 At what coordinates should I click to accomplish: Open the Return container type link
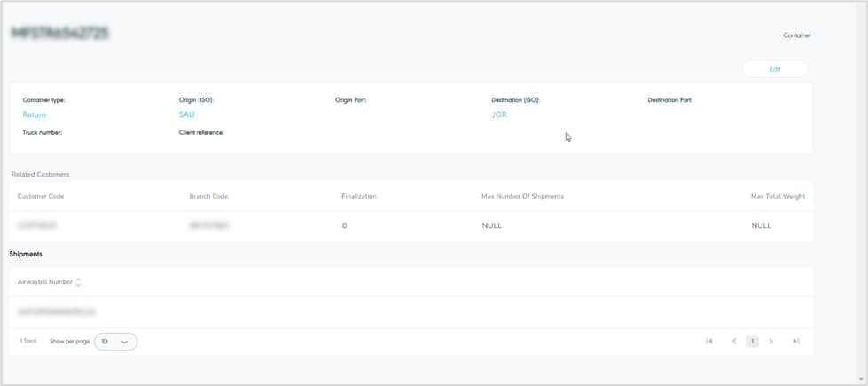[x=35, y=114]
